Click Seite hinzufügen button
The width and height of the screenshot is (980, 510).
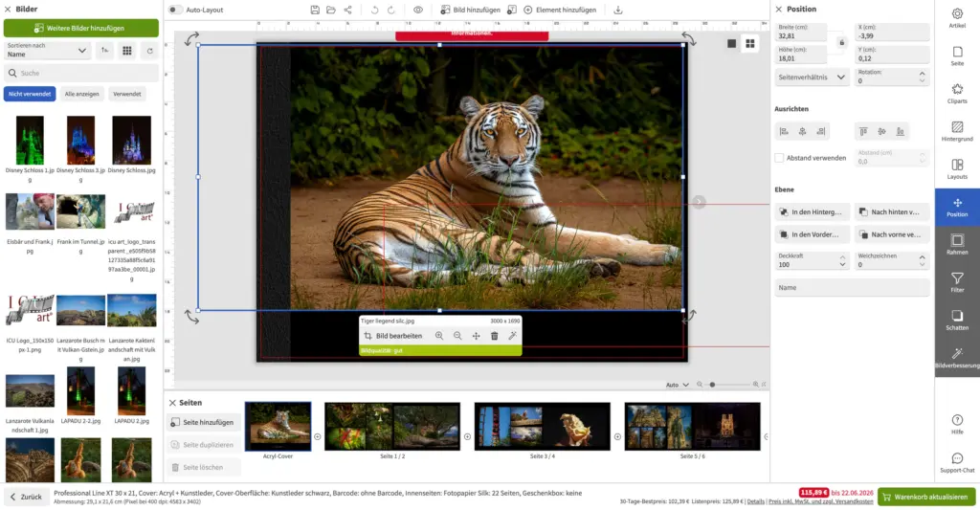click(x=203, y=423)
